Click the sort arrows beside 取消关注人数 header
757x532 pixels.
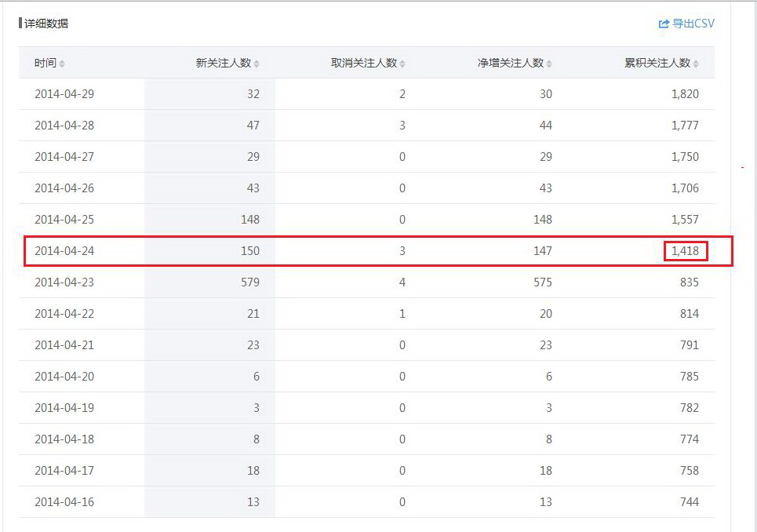tap(402, 64)
